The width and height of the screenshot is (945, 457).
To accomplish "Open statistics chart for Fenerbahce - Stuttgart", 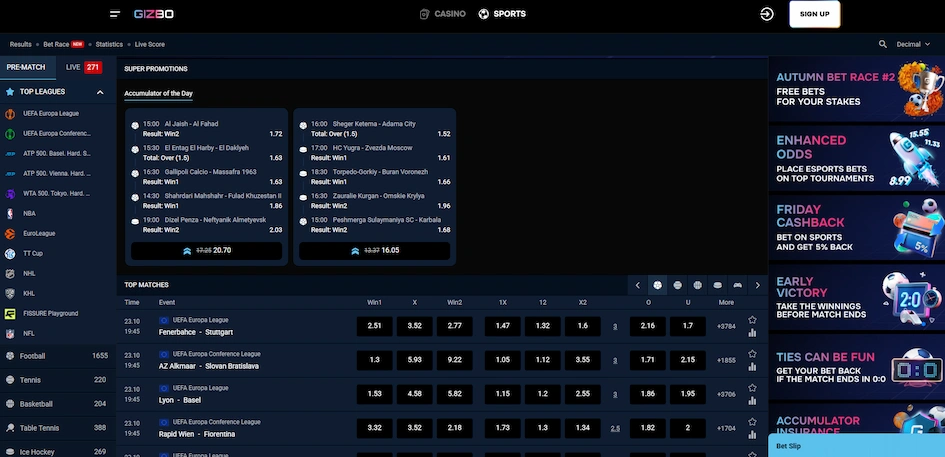I will 752,333.
